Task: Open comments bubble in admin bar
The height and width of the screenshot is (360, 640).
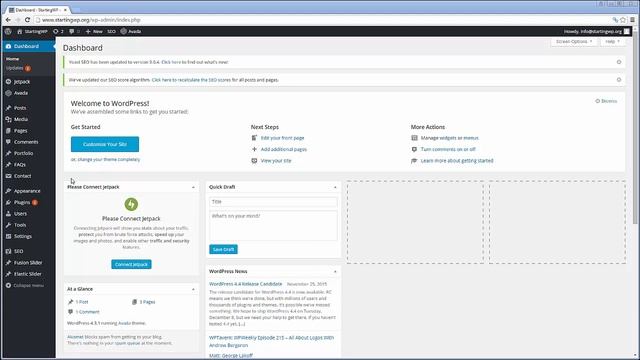Action: point(74,31)
